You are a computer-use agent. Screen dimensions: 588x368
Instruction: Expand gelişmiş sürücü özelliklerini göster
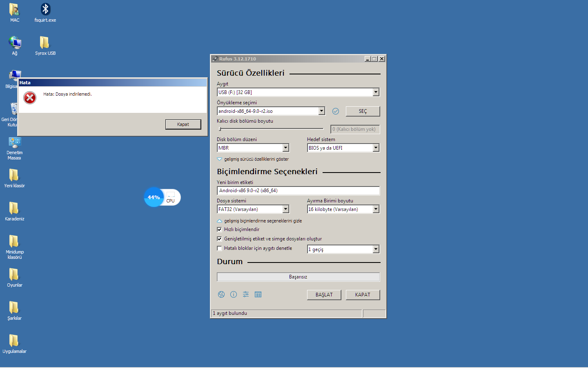253,159
